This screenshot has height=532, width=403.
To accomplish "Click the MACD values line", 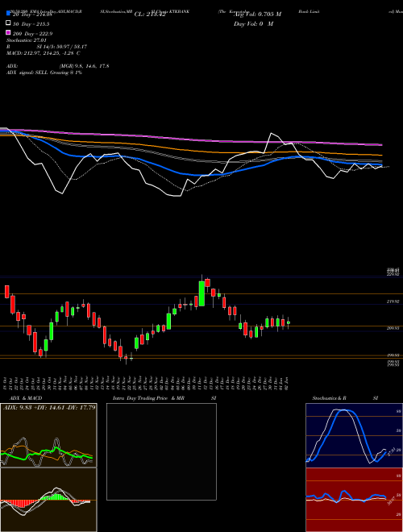I will point(44,53).
